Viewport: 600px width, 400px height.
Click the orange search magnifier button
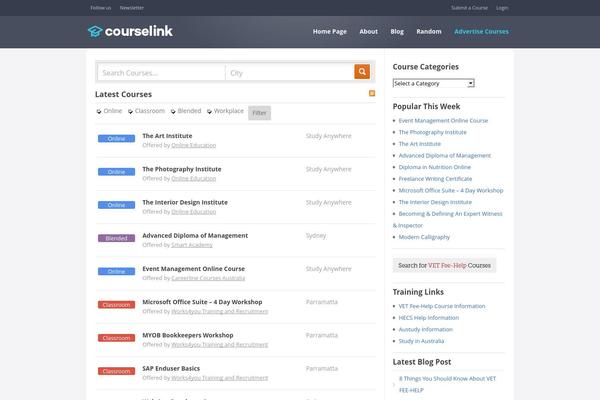(x=362, y=72)
